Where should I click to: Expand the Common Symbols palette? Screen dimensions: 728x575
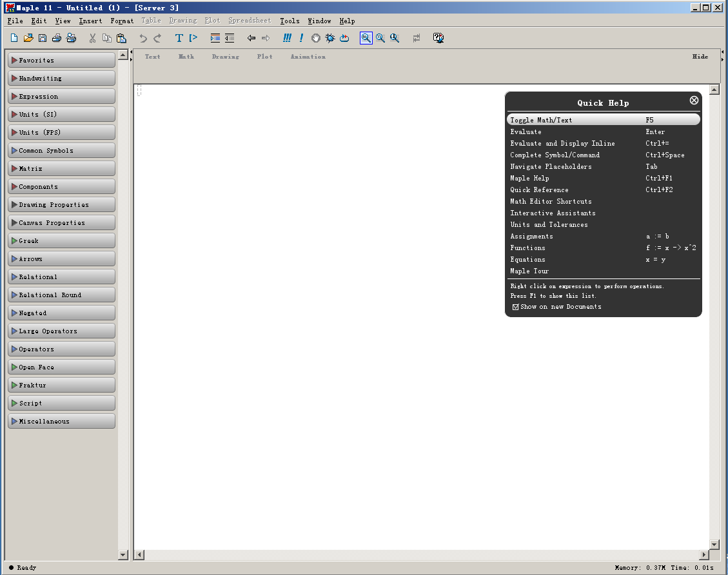[x=61, y=151]
